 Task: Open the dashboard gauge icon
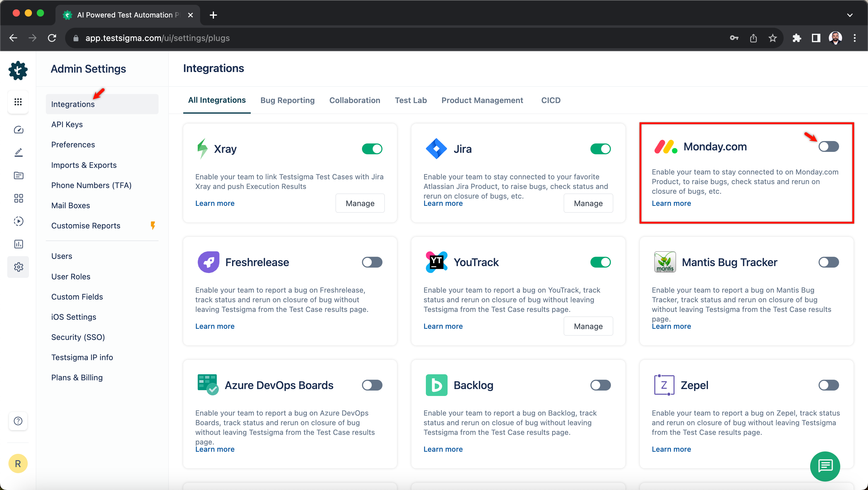(18, 130)
